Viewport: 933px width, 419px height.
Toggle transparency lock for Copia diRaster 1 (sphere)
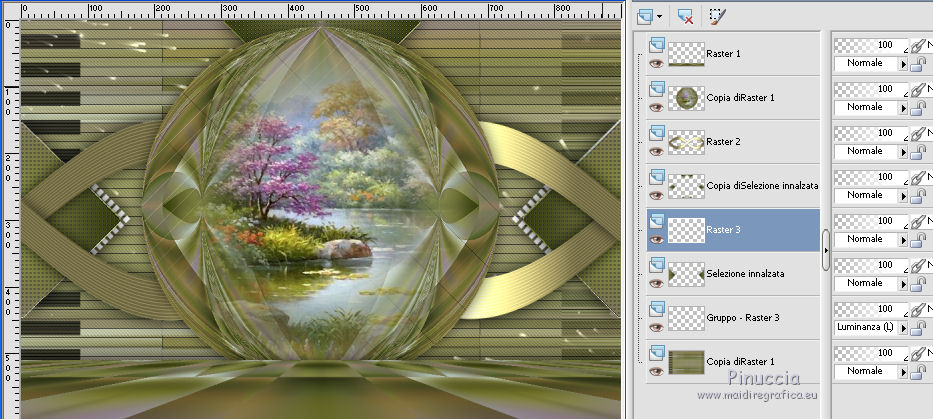918,108
